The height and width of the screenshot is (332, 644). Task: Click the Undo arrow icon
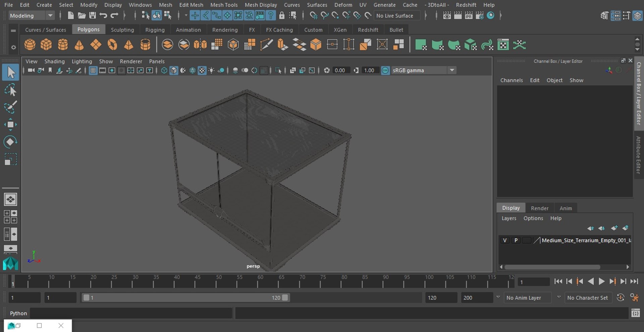click(x=103, y=15)
